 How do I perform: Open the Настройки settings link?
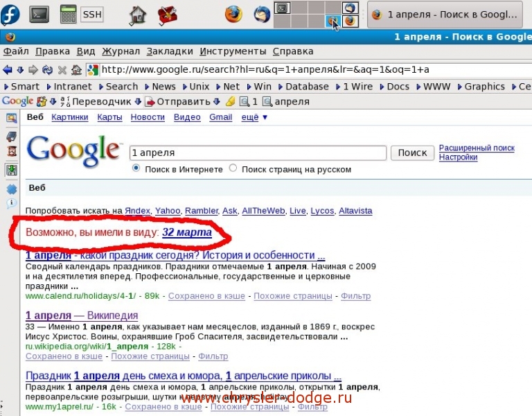(458, 157)
